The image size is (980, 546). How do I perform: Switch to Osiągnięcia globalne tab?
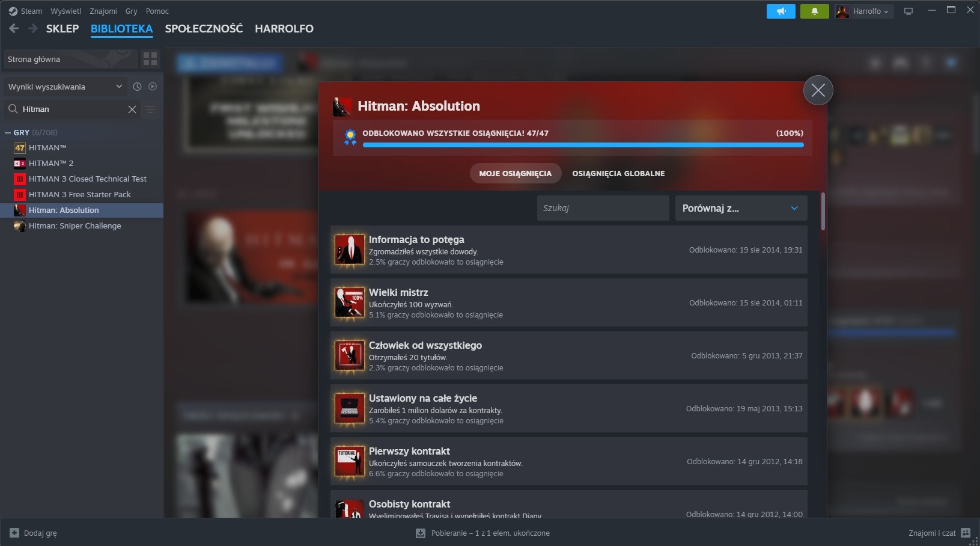[618, 173]
